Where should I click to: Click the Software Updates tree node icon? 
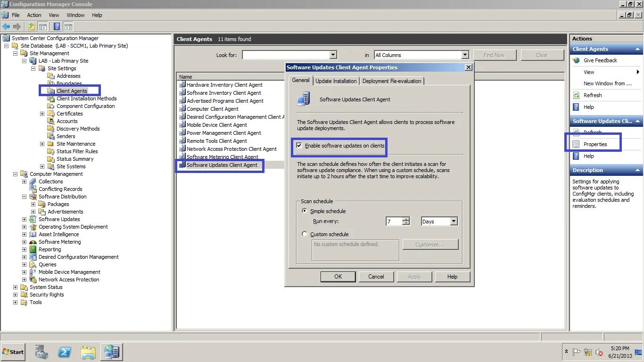[x=33, y=219]
